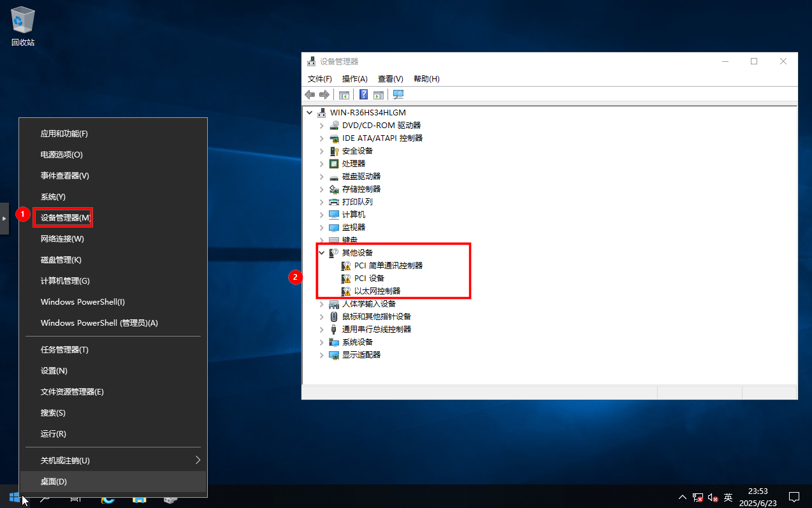The image size is (812, 508).
Task: Show hidden tray icons chevron
Action: (683, 497)
